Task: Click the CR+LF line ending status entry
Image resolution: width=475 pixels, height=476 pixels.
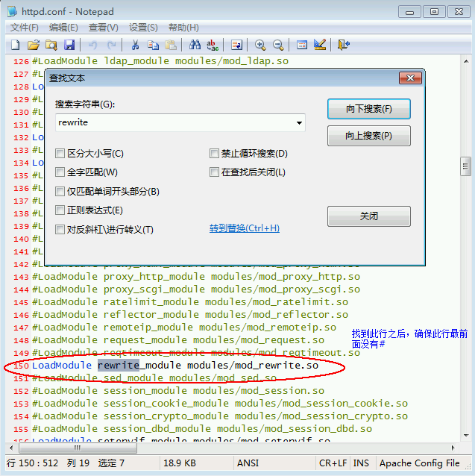Action: pyautogui.click(x=333, y=463)
